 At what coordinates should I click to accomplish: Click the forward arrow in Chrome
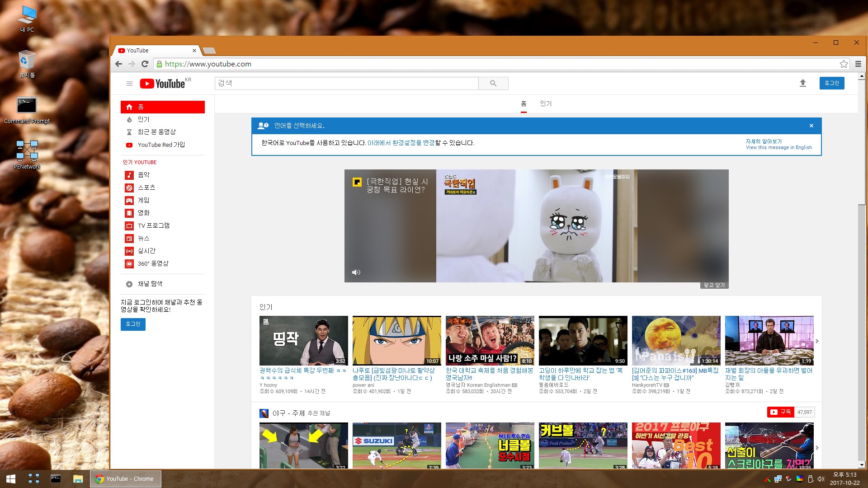click(x=132, y=64)
